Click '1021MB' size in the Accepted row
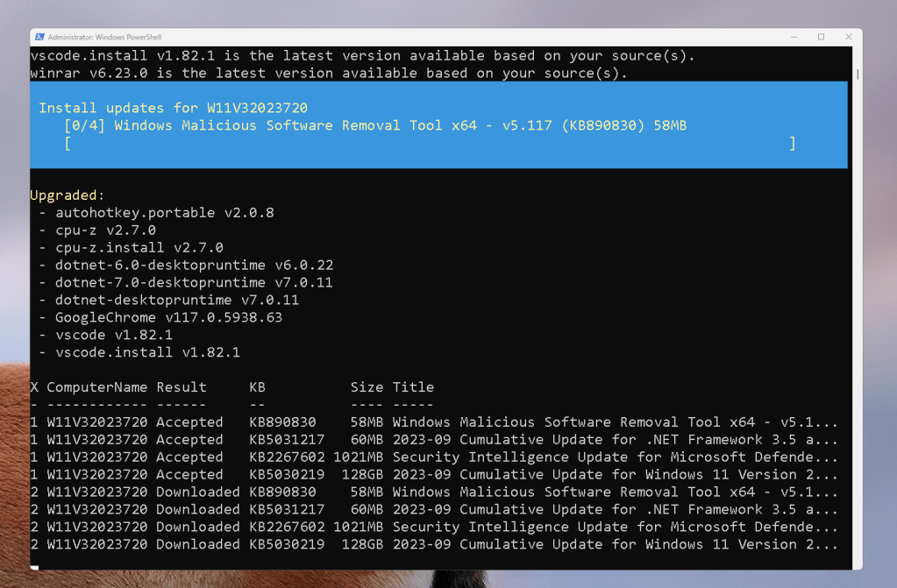The height and width of the screenshot is (588, 897). tap(358, 457)
